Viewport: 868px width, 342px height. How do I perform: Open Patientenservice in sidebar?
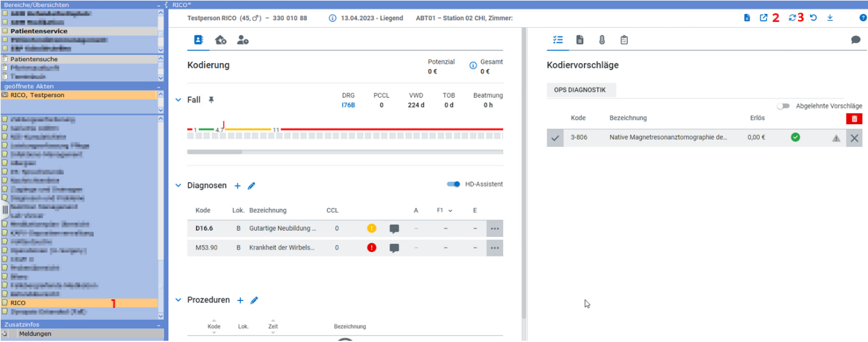click(x=79, y=31)
